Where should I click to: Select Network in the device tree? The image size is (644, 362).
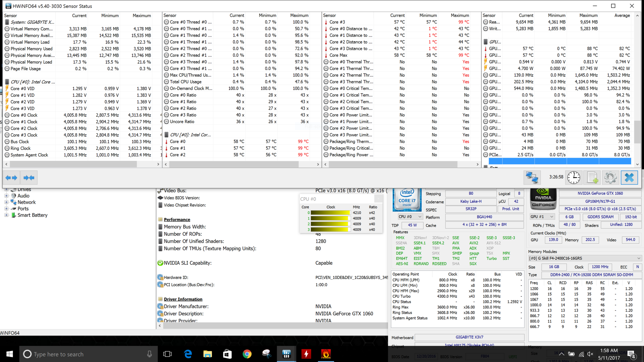pos(26,202)
